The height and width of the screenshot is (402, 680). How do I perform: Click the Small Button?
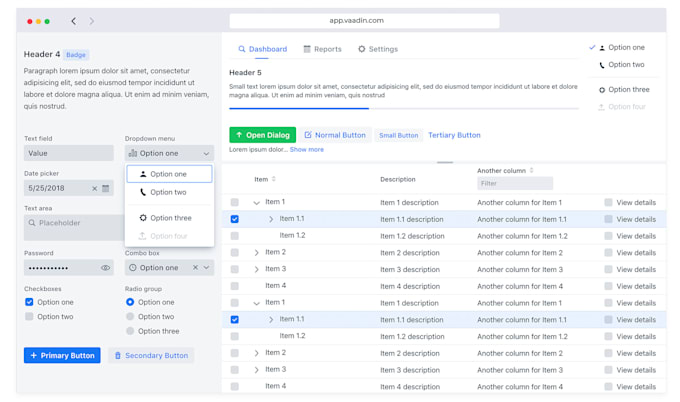(x=399, y=135)
